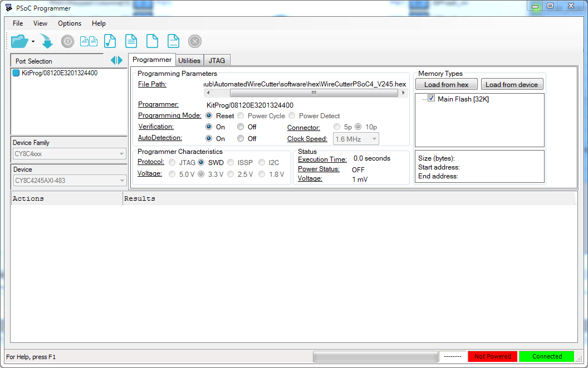Choose the 10p connector option
Screen dimensions: 588x368
(x=358, y=127)
